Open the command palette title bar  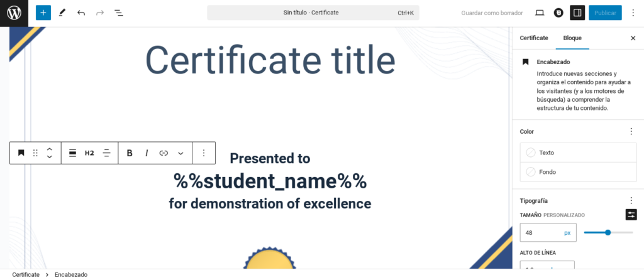coord(313,13)
